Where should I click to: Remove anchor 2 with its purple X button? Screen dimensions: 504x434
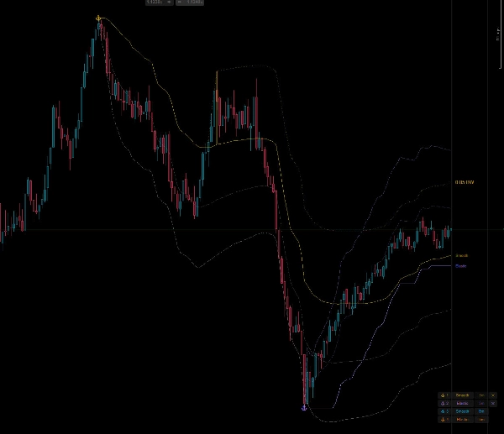coord(493,403)
